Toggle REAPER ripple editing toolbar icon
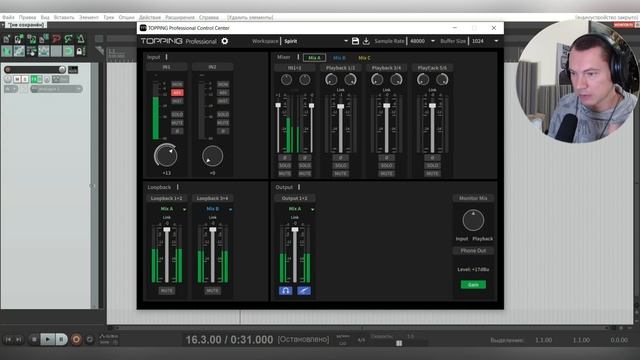640x360 pixels. tap(31, 51)
